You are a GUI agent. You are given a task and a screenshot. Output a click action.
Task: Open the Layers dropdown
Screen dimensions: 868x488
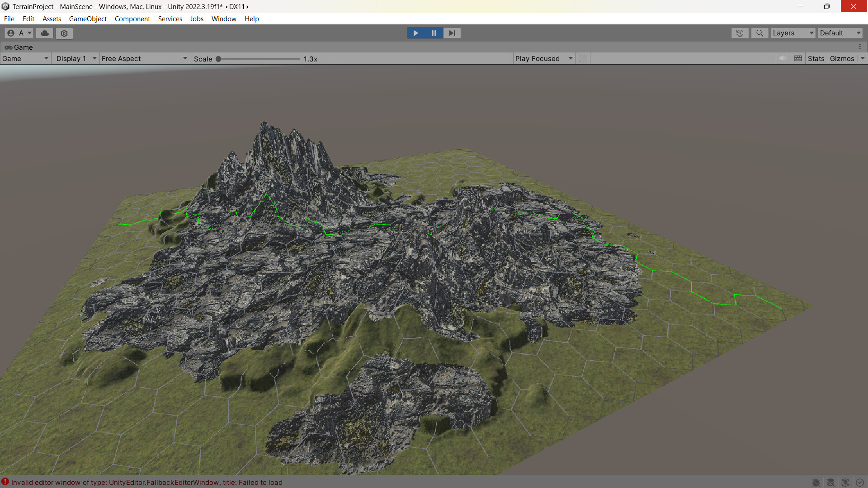tap(793, 33)
